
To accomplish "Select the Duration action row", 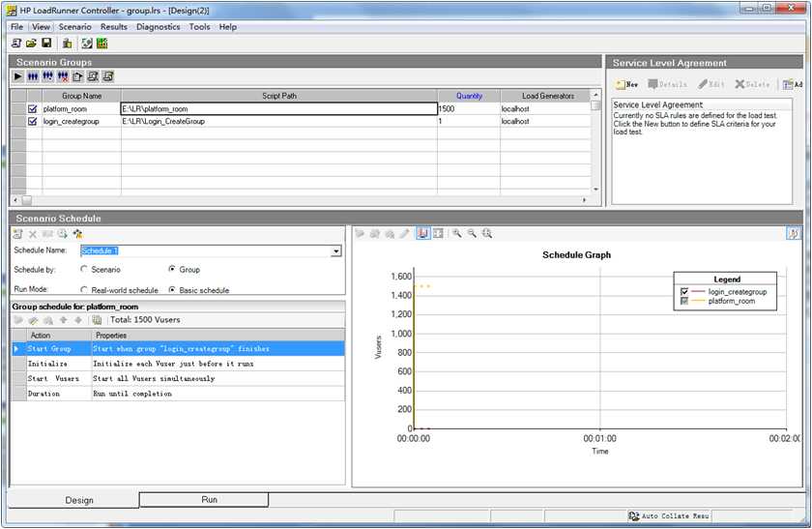I will [178, 394].
